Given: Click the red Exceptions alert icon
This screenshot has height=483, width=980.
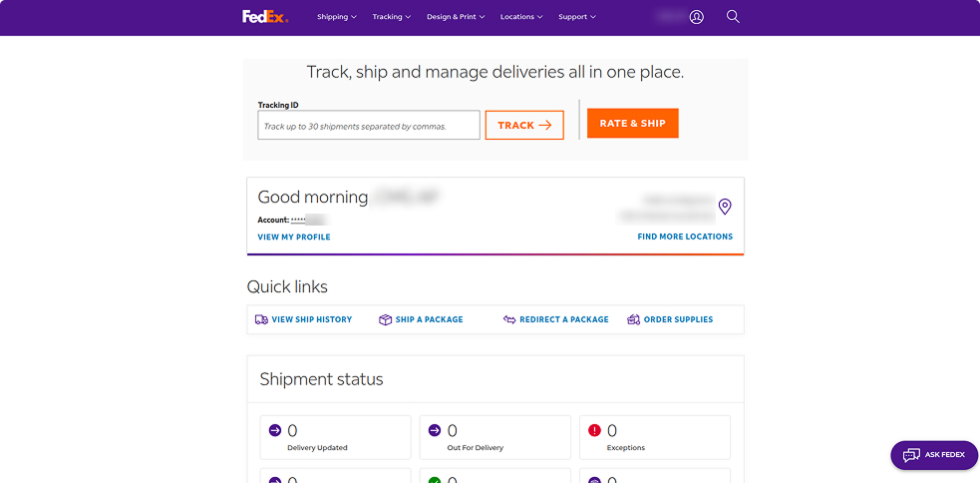Looking at the screenshot, I should click(x=595, y=430).
